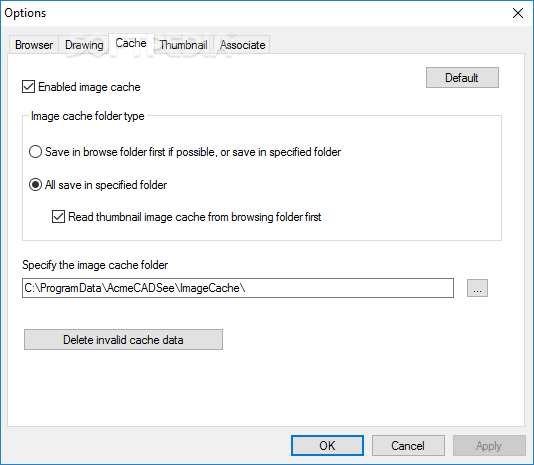Switch to the Browser tab
The image size is (534, 465).
coord(34,45)
